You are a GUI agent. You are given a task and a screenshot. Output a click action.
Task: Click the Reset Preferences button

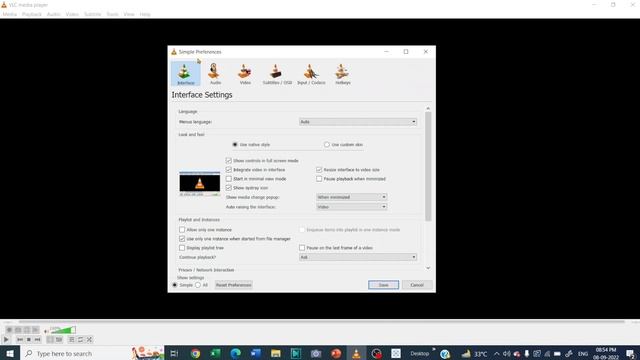click(233, 285)
